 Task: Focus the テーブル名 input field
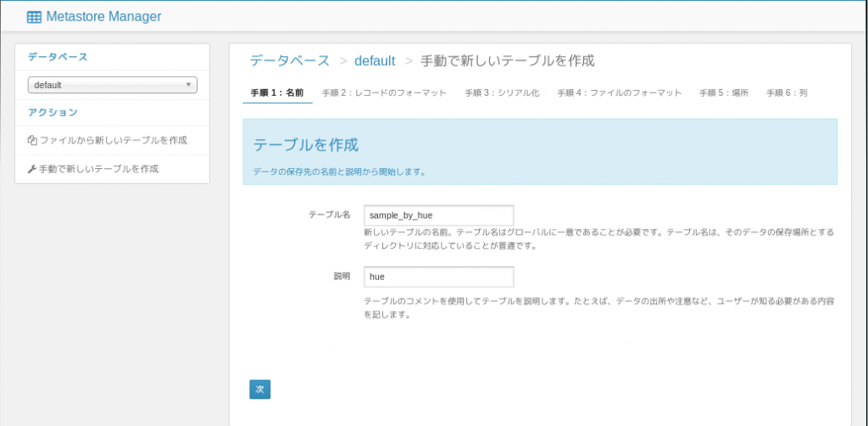(x=438, y=215)
